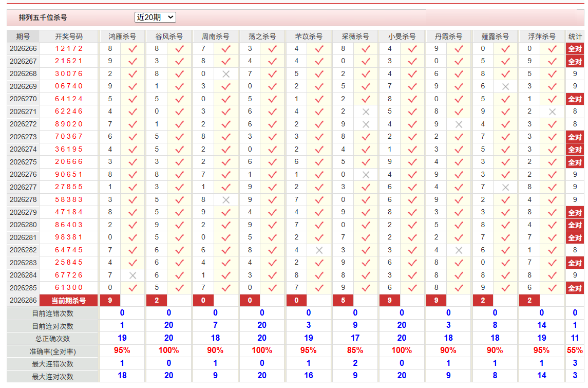Image resolution: width=588 pixels, height=388 pixels.
Task: Click the gray X in 周南杀号 for 2026278
Action: pyautogui.click(x=226, y=200)
